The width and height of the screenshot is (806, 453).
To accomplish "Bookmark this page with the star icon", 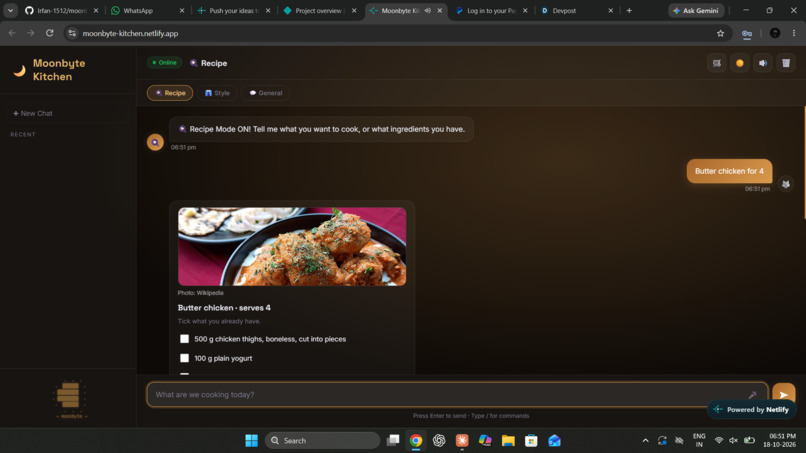I will (720, 33).
